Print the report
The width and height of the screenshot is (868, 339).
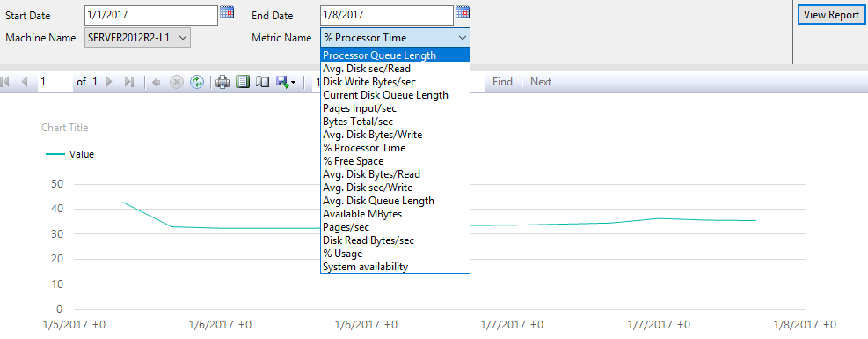coord(222,82)
